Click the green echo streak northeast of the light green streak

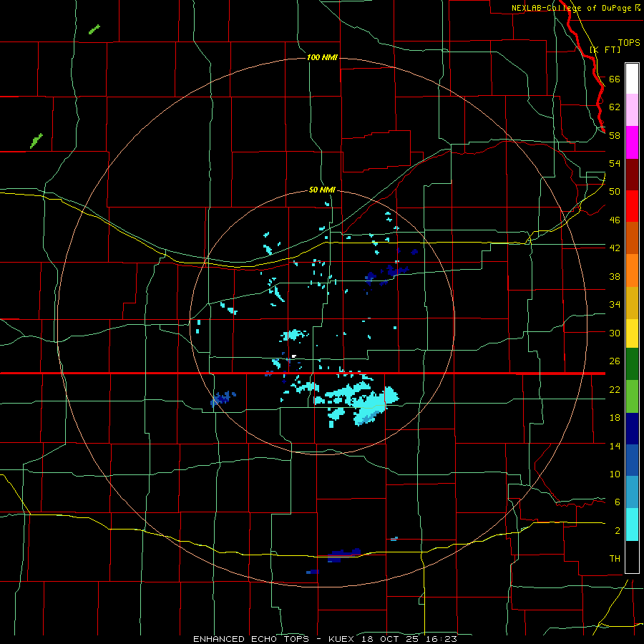pyautogui.click(x=94, y=29)
